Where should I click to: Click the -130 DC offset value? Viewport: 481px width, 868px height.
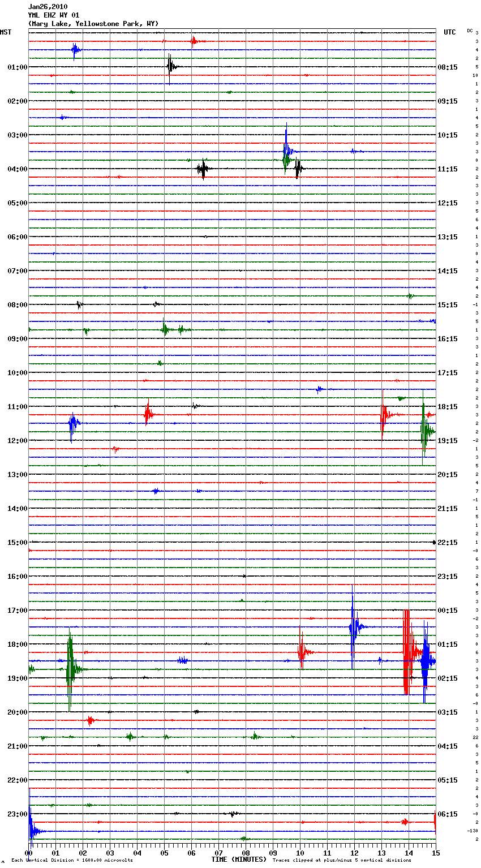point(473,831)
